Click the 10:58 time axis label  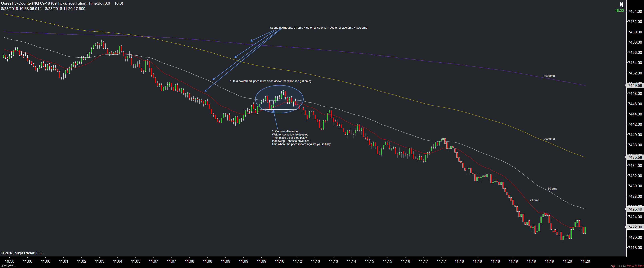(9, 261)
